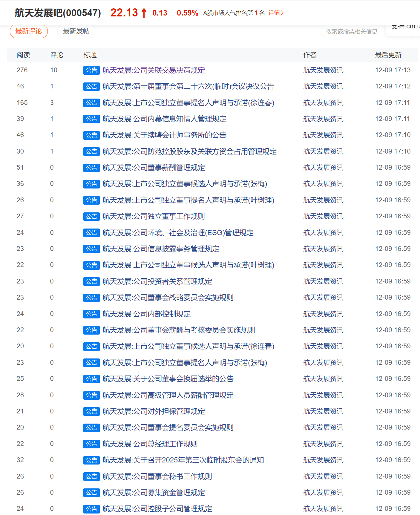Click 公告 tag beside 董事会秘书工作规则
Viewport: 420px width, 515px height.
click(91, 476)
